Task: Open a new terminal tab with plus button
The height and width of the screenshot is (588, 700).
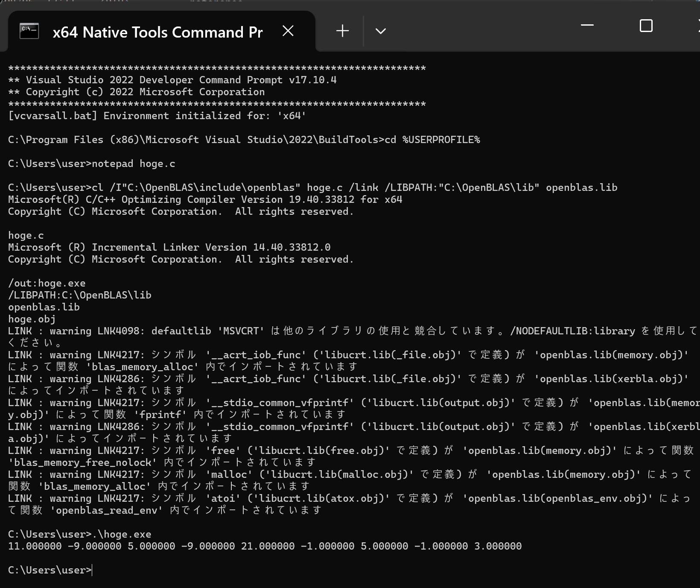Action: pos(342,31)
